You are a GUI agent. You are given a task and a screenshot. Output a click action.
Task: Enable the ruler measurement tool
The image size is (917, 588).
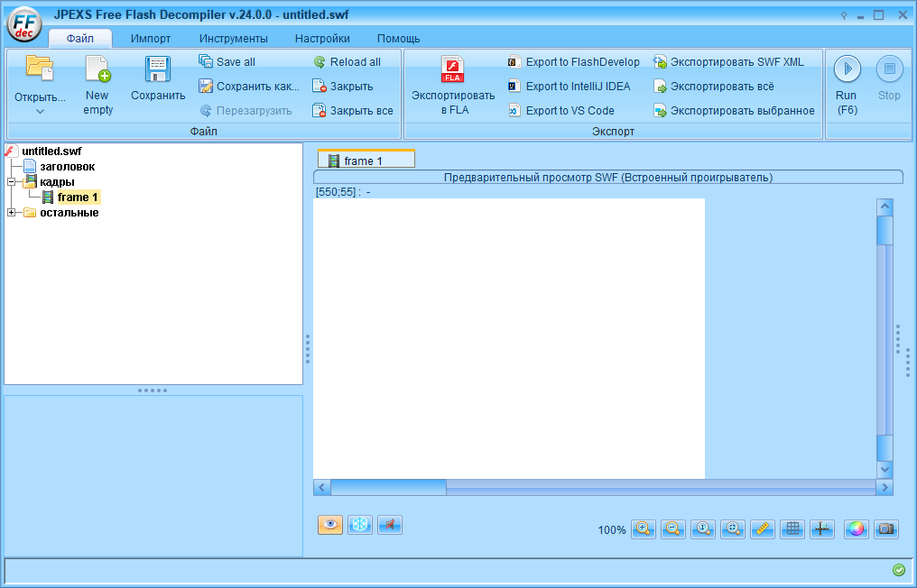click(763, 529)
